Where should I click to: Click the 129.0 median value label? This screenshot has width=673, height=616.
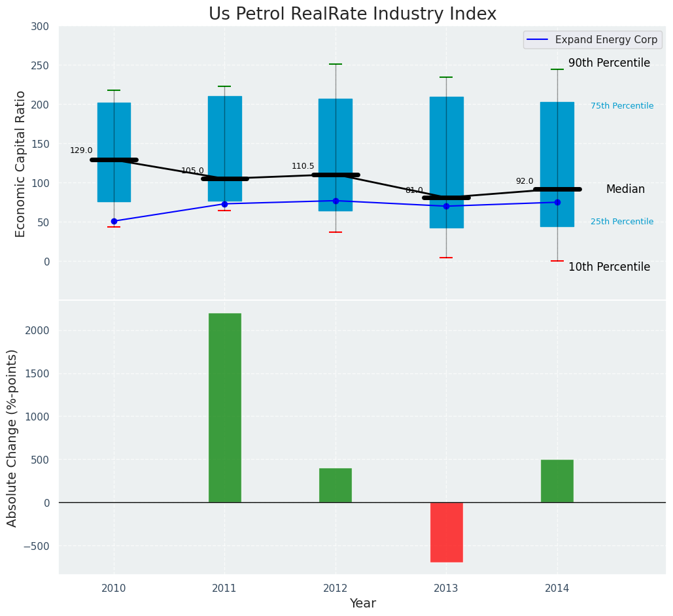tap(81, 150)
